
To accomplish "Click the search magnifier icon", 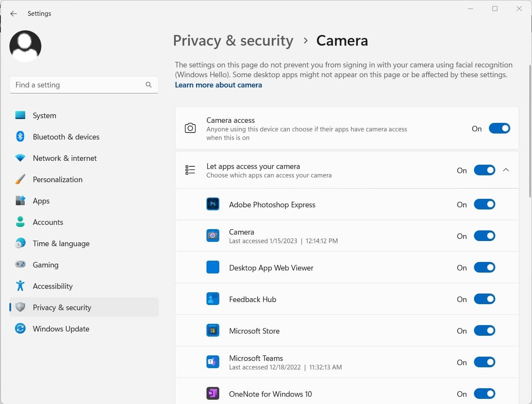I will point(148,85).
